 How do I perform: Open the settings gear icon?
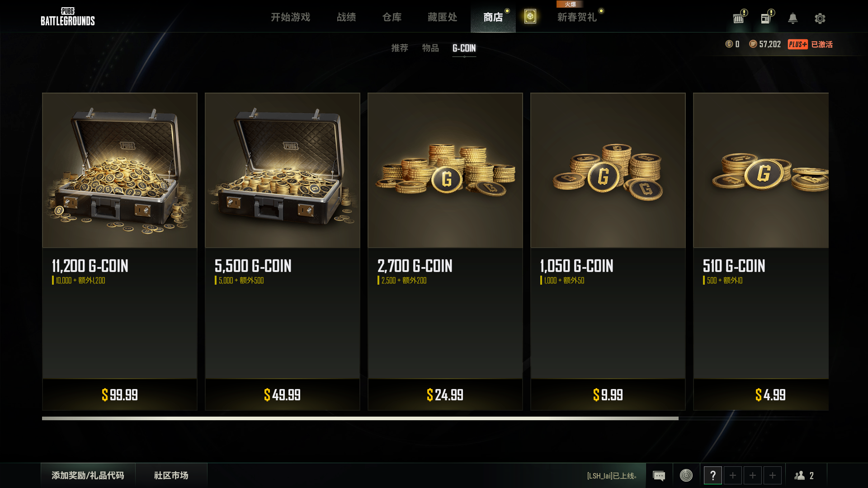[x=820, y=19]
